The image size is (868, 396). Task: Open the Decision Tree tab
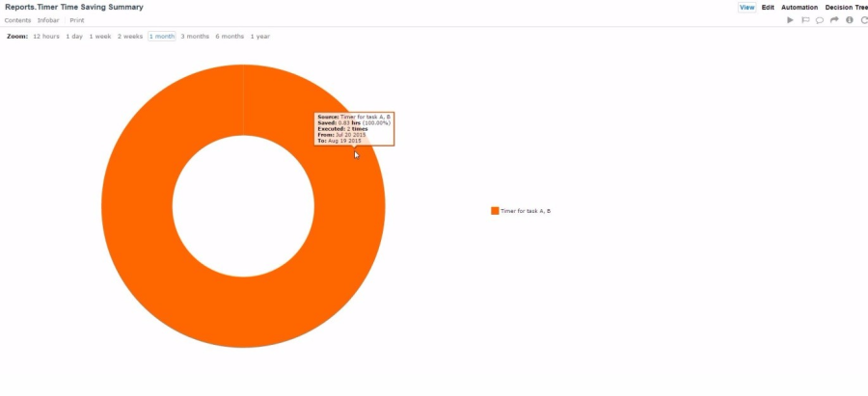[x=846, y=8]
